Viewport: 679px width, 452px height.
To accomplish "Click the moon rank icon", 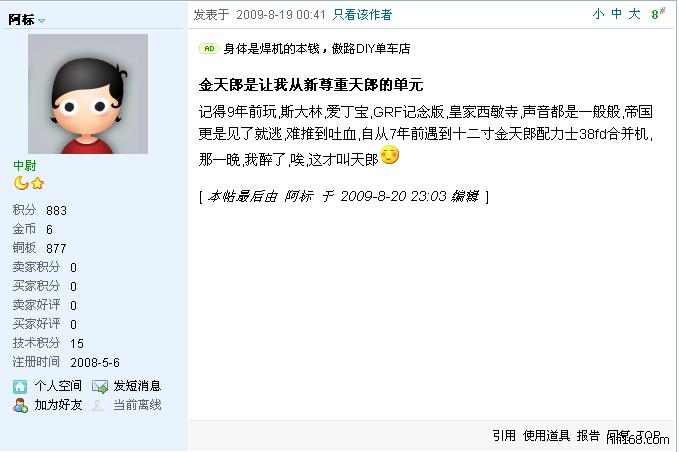I will (21, 184).
